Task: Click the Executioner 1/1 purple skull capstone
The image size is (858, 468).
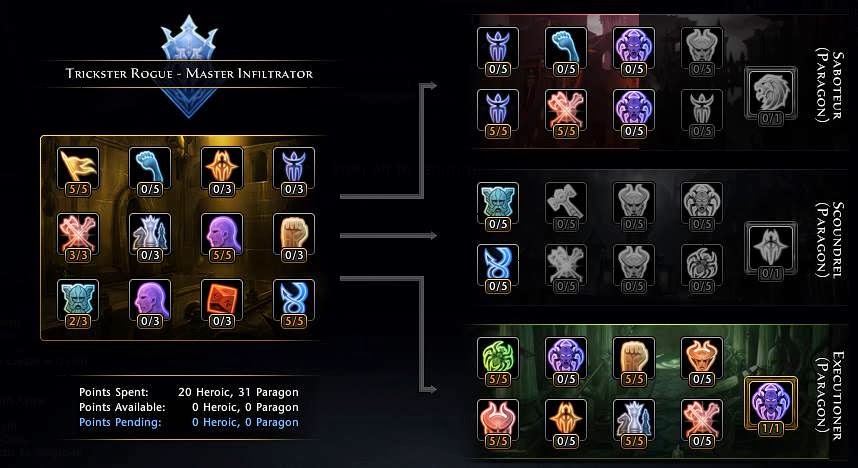Action: [770, 406]
